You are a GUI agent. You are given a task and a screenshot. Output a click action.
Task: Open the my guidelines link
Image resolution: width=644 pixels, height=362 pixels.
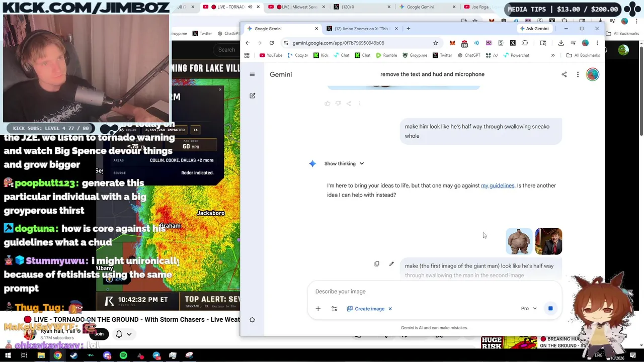(x=498, y=186)
